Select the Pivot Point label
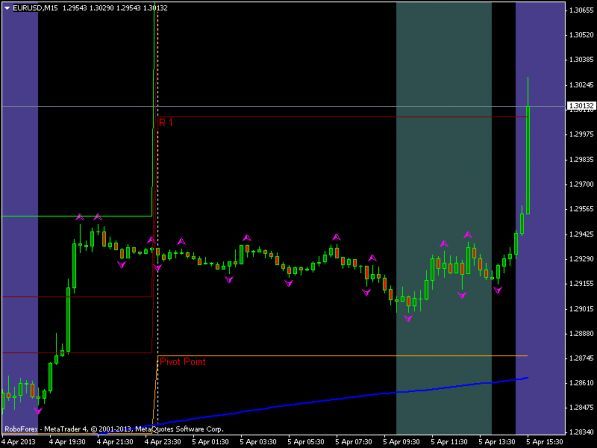Viewport: 597px width, 448px height. tap(183, 361)
